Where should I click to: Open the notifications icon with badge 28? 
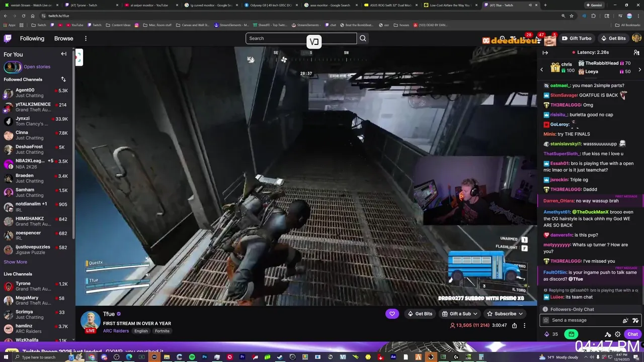tap(526, 38)
